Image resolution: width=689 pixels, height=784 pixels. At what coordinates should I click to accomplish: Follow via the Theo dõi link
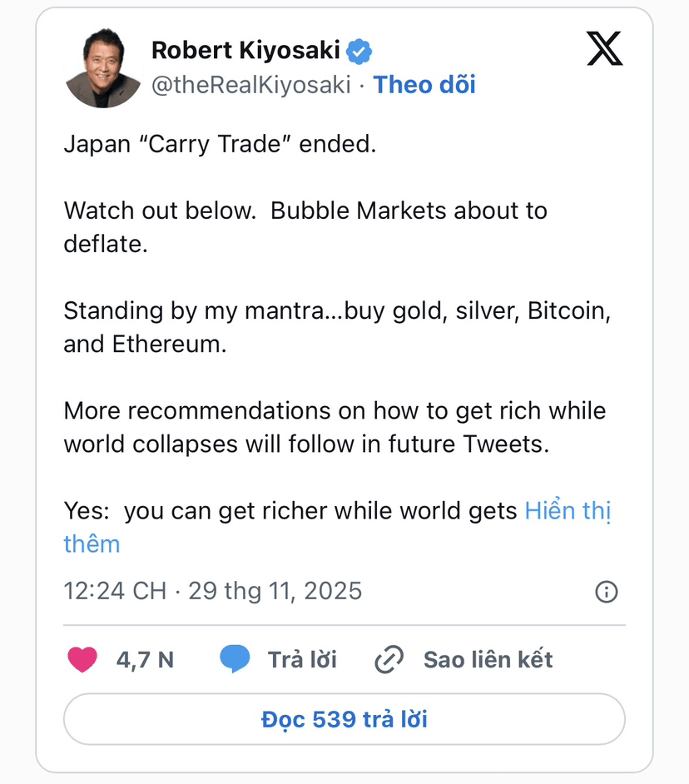(x=424, y=85)
